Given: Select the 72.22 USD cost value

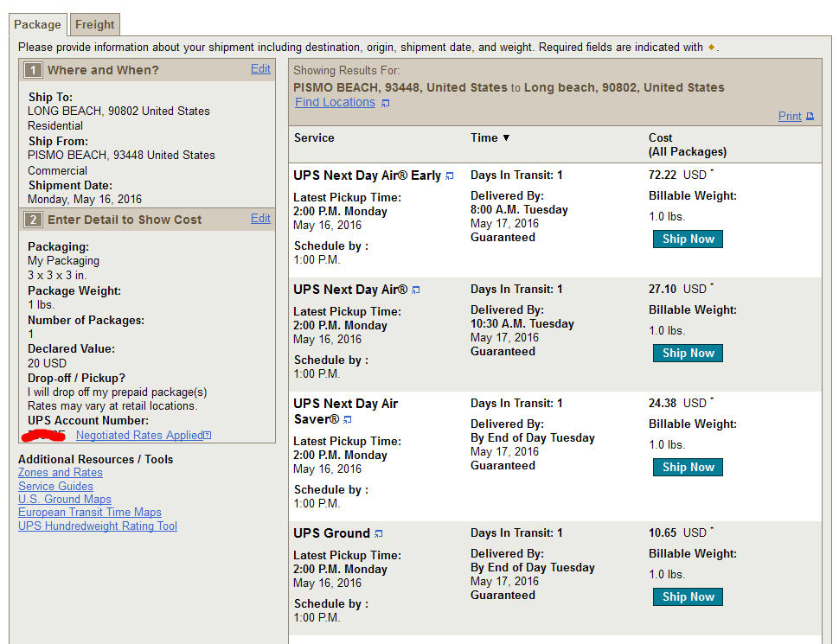Looking at the screenshot, I should 677,175.
